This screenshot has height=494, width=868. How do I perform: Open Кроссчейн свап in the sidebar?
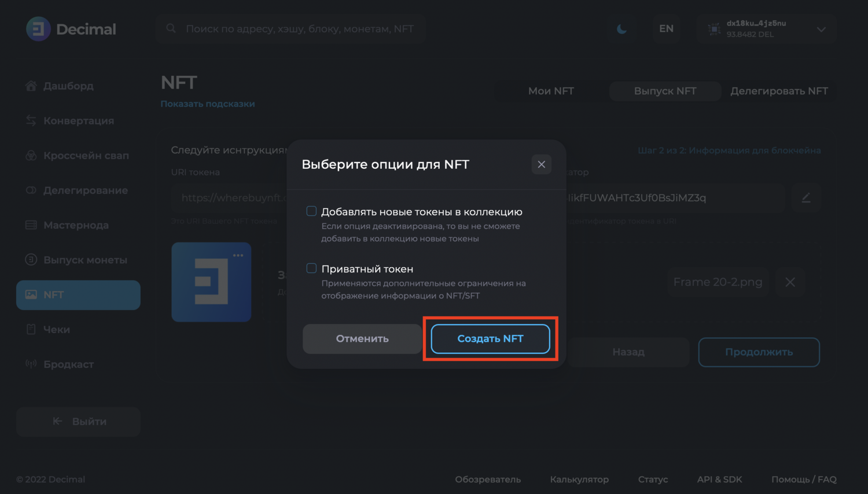[78, 156]
